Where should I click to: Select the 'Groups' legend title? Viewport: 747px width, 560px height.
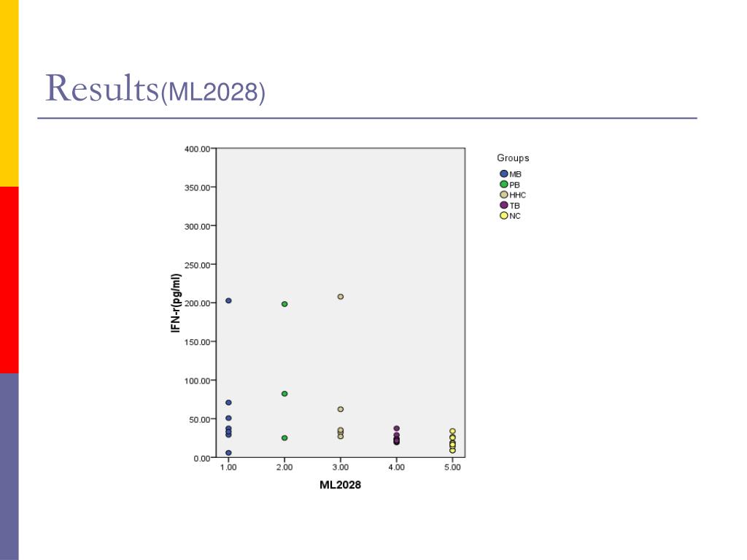(x=513, y=158)
